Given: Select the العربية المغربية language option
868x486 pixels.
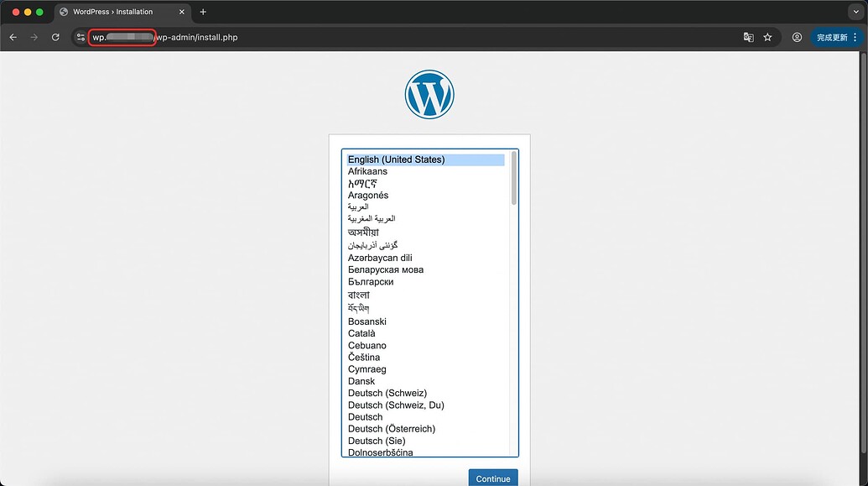Looking at the screenshot, I should pyautogui.click(x=425, y=219).
